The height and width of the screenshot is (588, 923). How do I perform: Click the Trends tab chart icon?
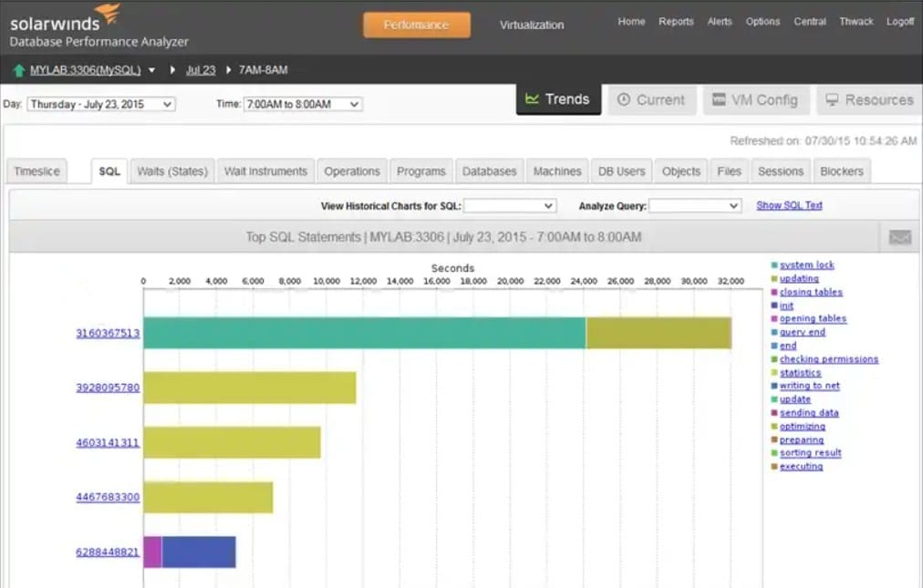532,98
